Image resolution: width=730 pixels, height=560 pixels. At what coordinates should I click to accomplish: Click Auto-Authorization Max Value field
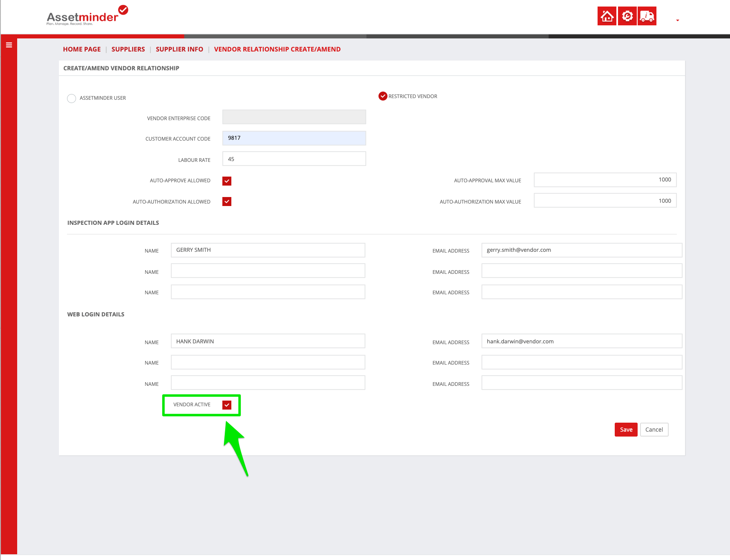pos(605,200)
